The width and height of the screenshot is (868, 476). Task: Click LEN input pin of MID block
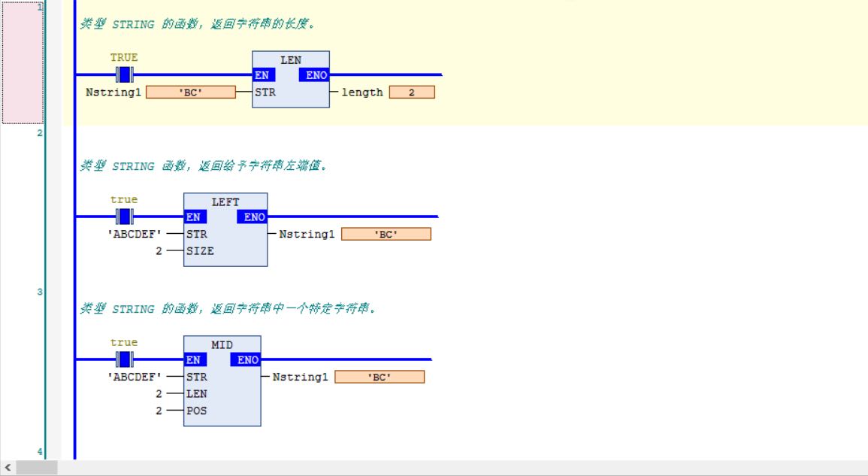point(196,394)
